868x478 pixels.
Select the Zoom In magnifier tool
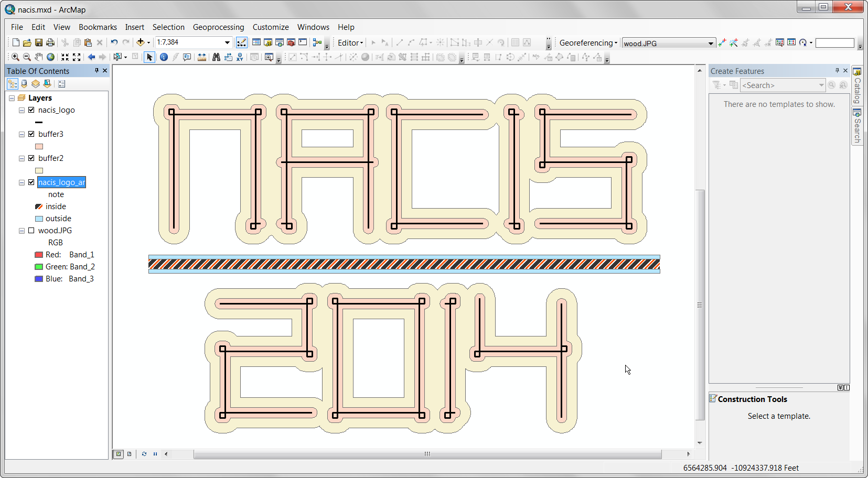click(x=15, y=57)
